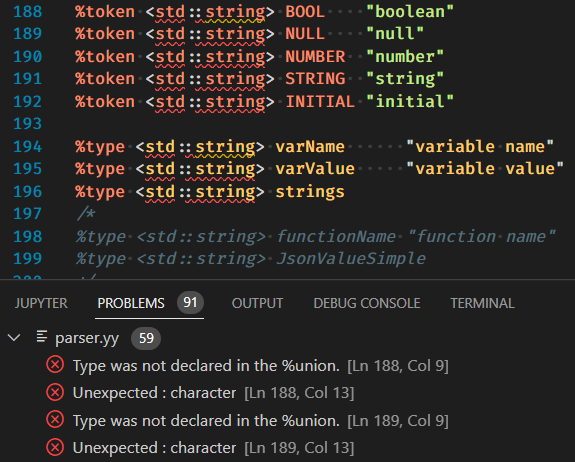575x462 pixels.
Task: Click line number 197 in gutter
Action: [28, 214]
